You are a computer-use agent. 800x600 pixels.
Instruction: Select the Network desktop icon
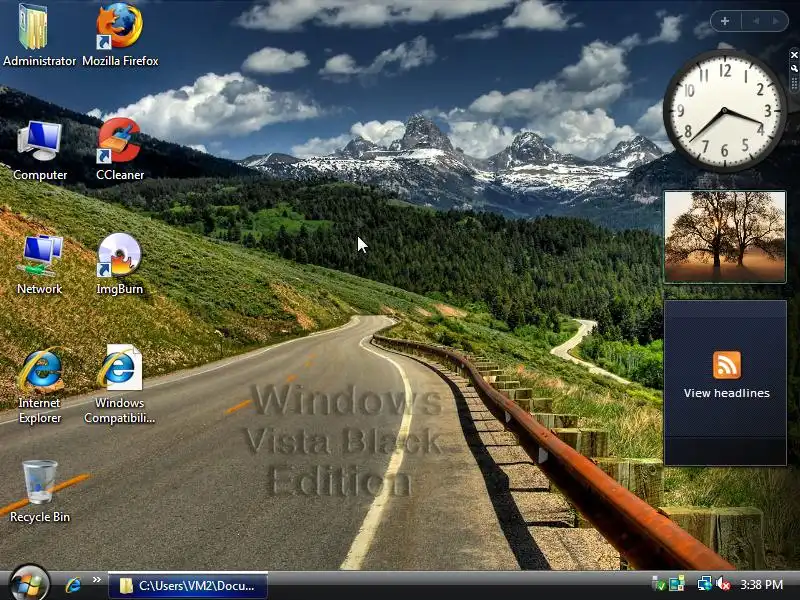[x=40, y=255]
